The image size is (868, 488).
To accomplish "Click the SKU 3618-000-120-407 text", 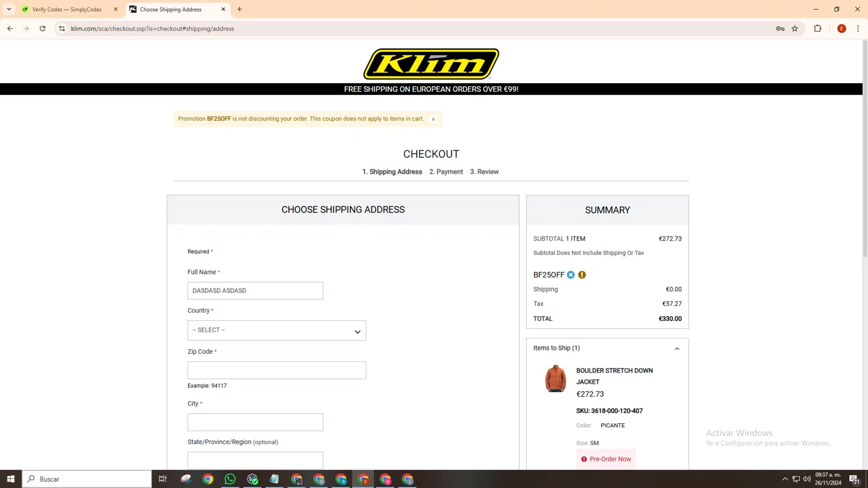I will [x=609, y=411].
